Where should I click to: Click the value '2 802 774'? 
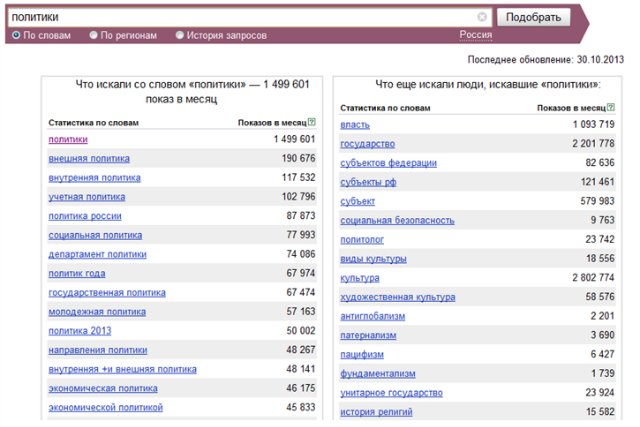pyautogui.click(x=593, y=278)
